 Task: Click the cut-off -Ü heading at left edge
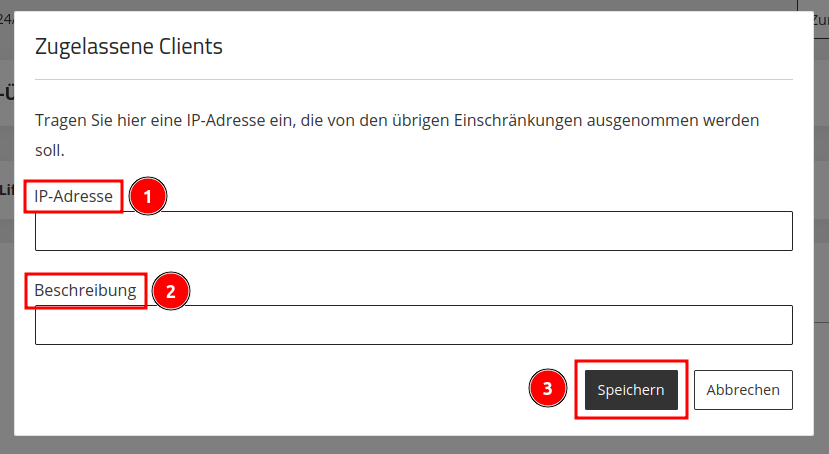click(x=7, y=94)
